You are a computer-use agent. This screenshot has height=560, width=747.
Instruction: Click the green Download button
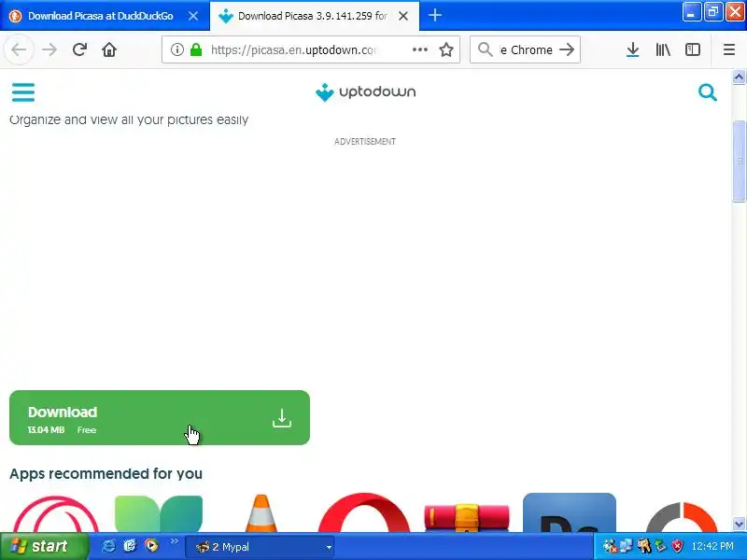pyautogui.click(x=160, y=417)
